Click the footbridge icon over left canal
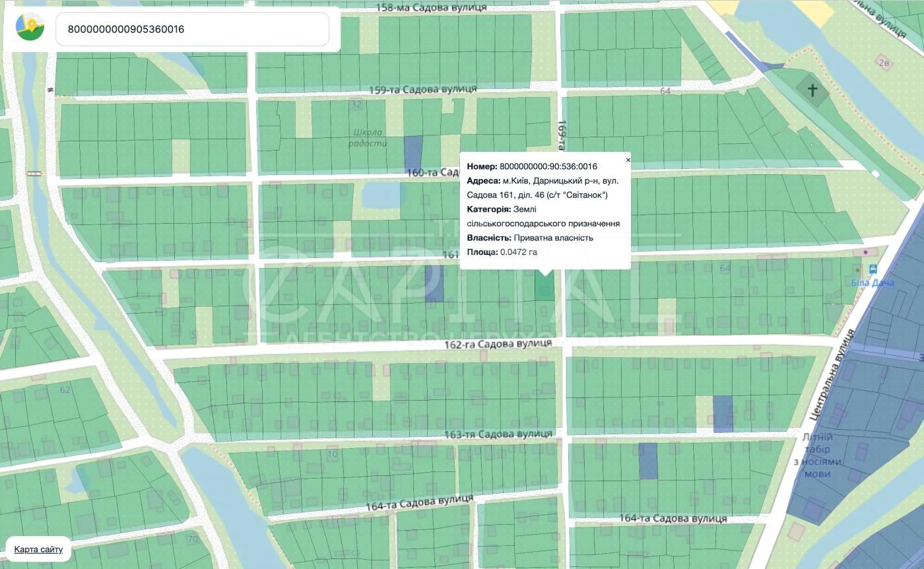The image size is (924, 569). [x=34, y=174]
